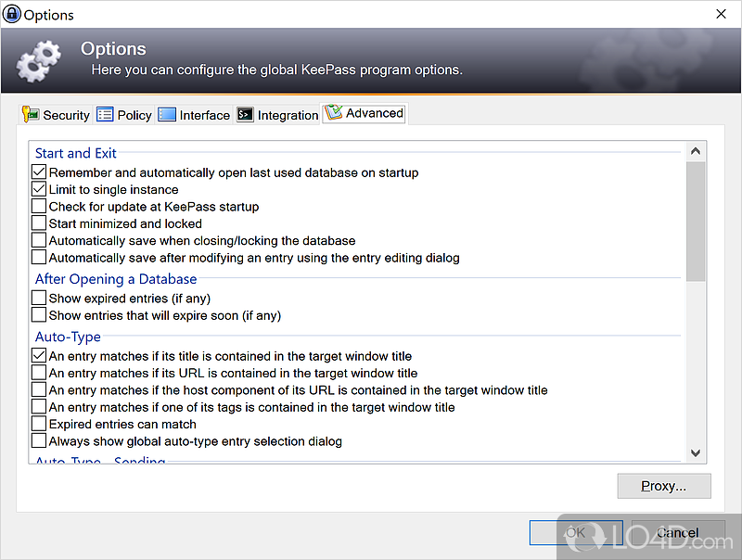Toggle Start minimized and locked checkbox

coord(39,223)
